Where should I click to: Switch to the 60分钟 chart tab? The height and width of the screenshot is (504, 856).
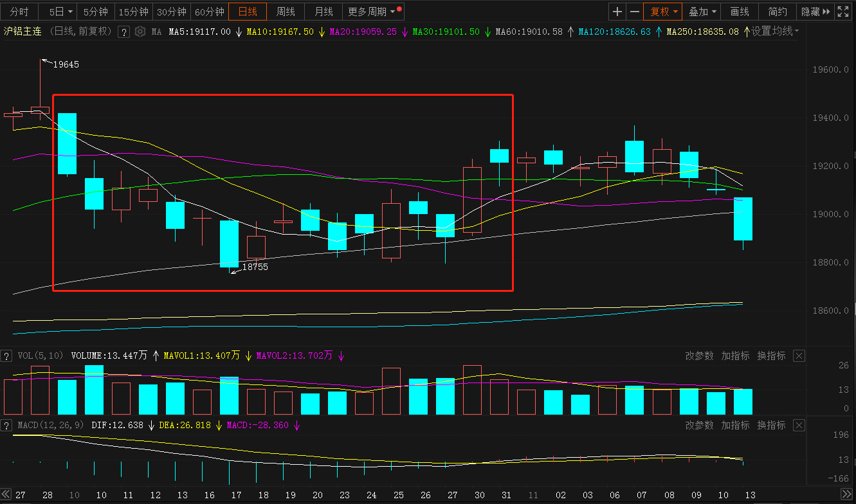(x=210, y=12)
